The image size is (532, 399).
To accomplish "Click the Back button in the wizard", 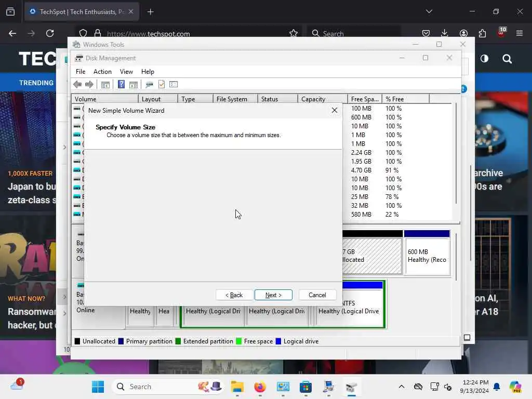I will pyautogui.click(x=234, y=295).
